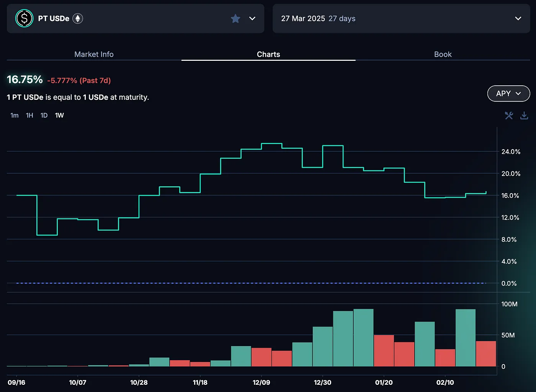This screenshot has height=392, width=536.
Task: Toggle the favorite star for PT USDe
Action: point(235,18)
